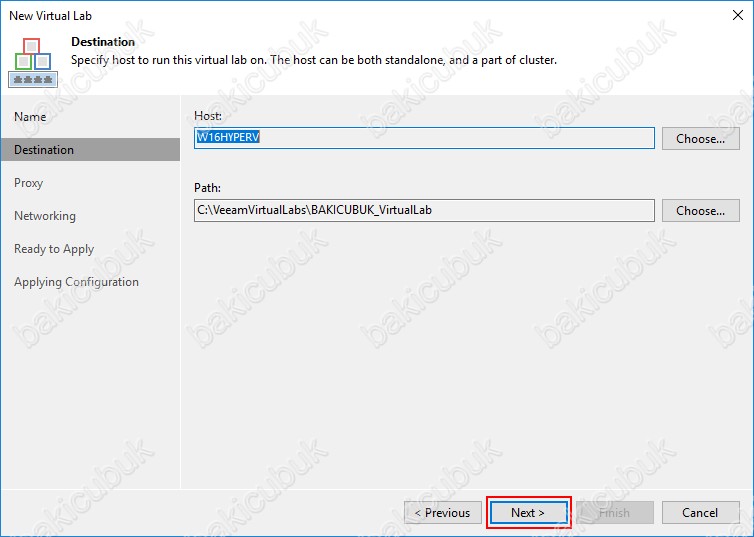The height and width of the screenshot is (537, 754).
Task: Click the virtual lab wizard icon
Action: tap(32, 60)
